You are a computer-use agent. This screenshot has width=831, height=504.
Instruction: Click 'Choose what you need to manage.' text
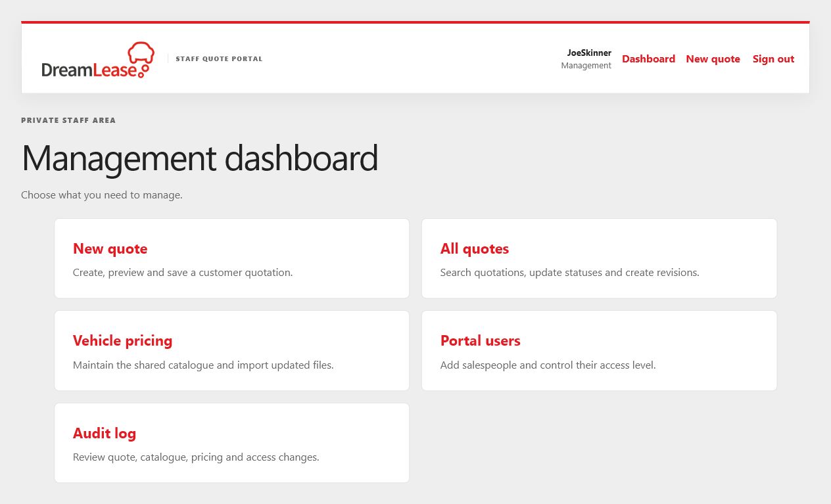(102, 195)
